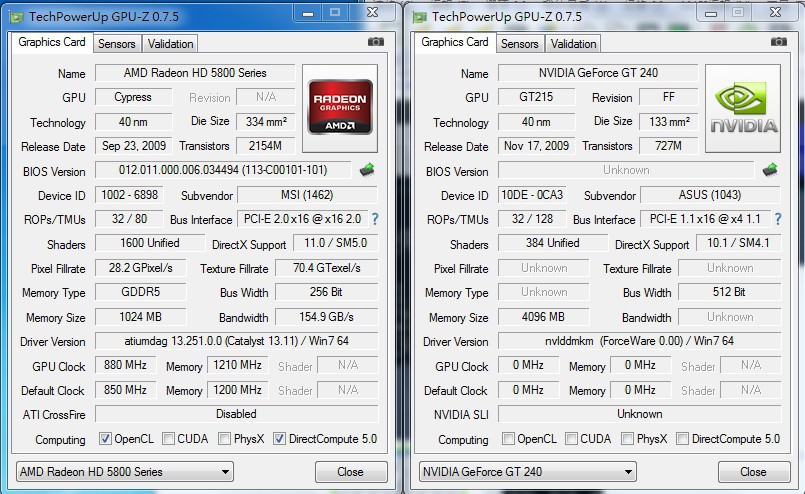Click the GDDR5 Memory Type field

[141, 292]
